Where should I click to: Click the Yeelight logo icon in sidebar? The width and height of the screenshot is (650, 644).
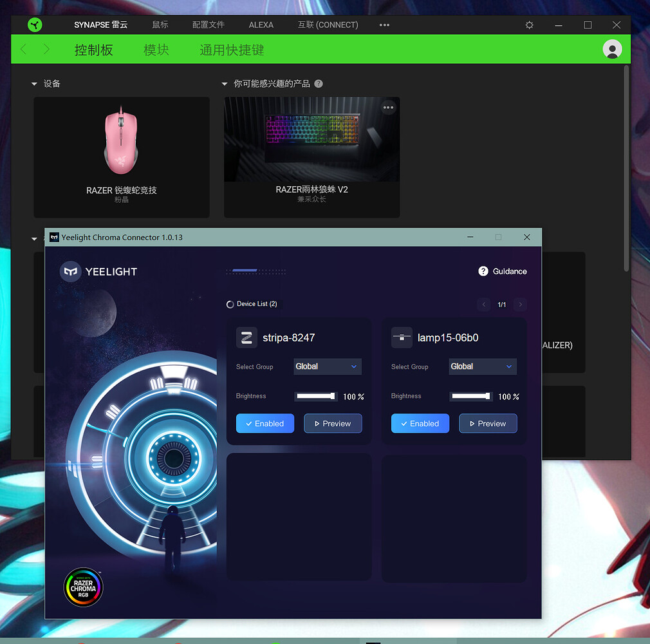click(x=71, y=271)
